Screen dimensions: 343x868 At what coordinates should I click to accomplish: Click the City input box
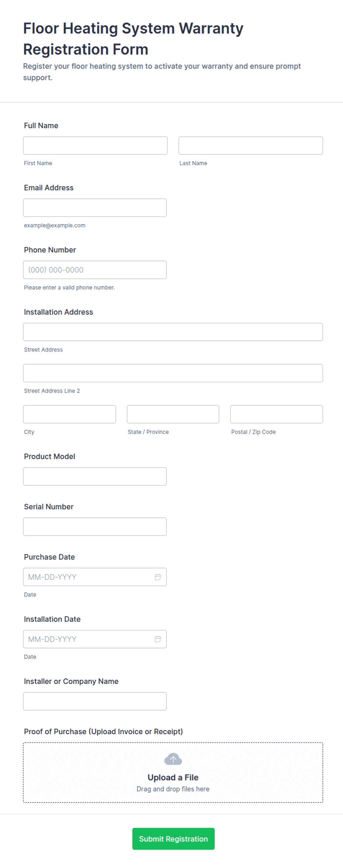69,414
